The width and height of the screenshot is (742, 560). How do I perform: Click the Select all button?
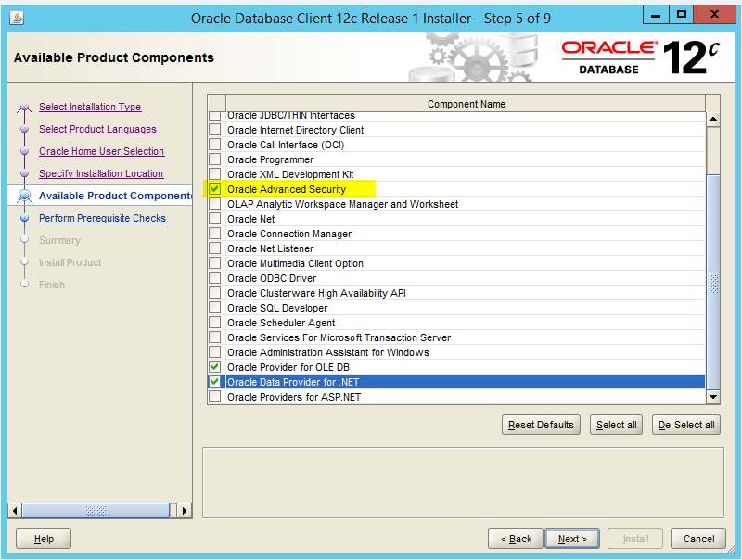tap(616, 425)
